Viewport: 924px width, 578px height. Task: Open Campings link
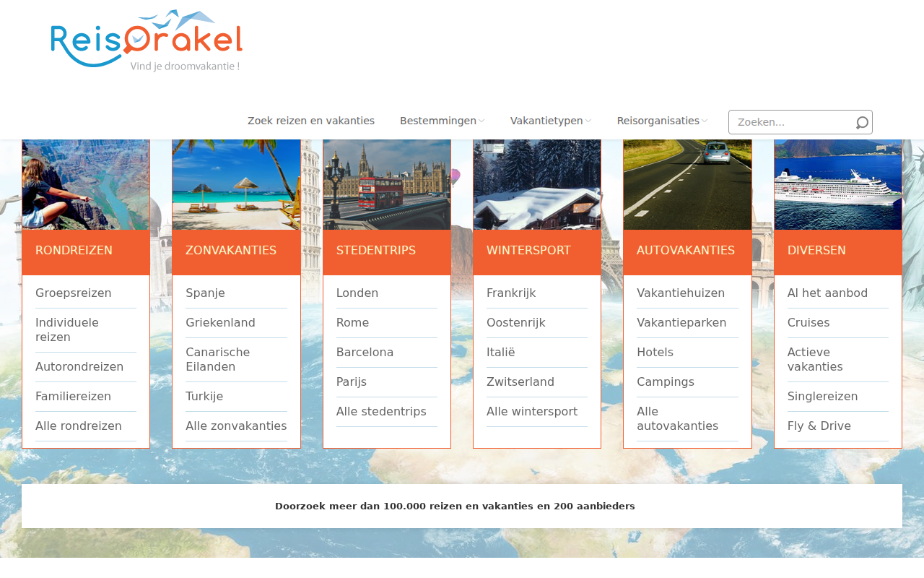(x=666, y=382)
